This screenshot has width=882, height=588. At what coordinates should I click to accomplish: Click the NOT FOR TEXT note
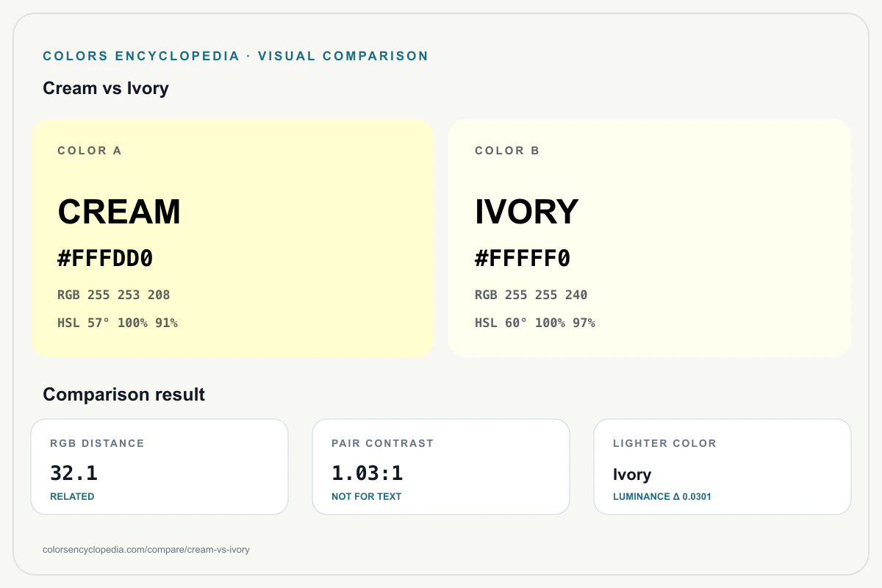[367, 497]
